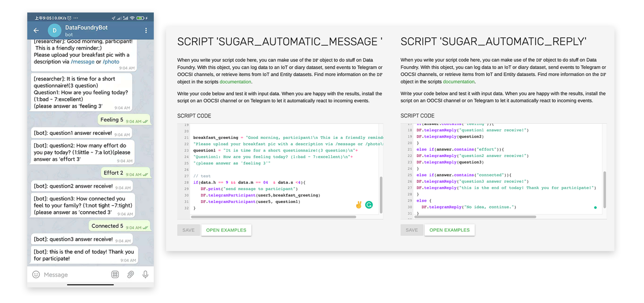Image resolution: width=644 pixels, height=303 pixels.
Task: Open documentation link in automatic reply script
Action: click(x=458, y=82)
